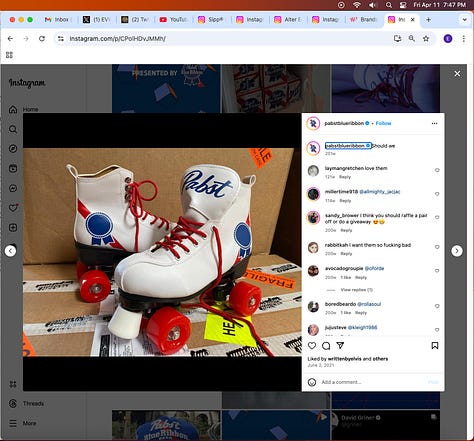
Task: Open @allmighty_jacjac mention link
Action: 380,192
